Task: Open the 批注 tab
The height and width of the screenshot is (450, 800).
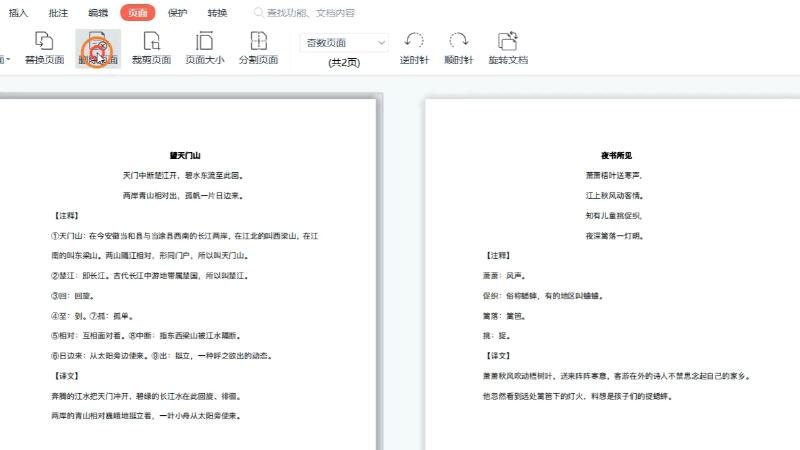Action: pos(58,13)
